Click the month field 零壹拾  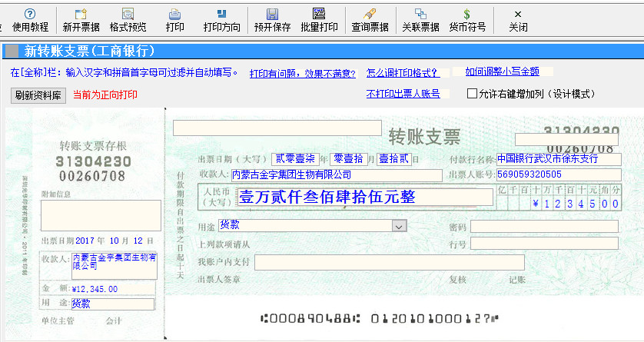(348, 159)
